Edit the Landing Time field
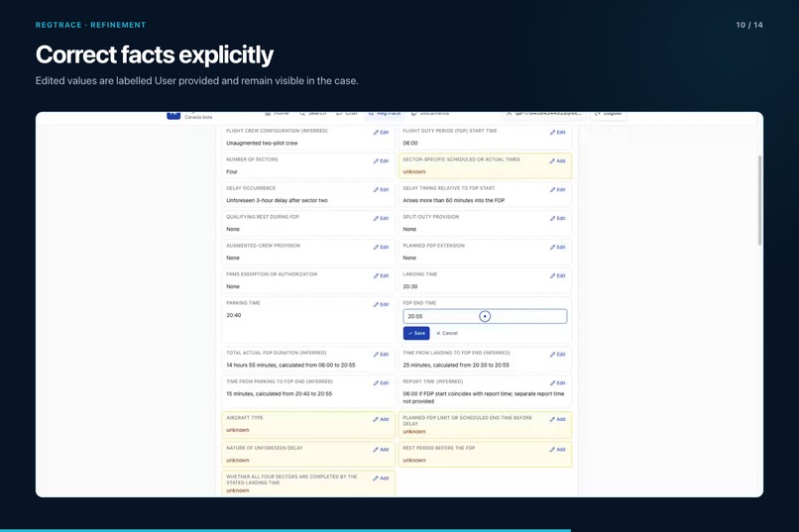 (557, 276)
